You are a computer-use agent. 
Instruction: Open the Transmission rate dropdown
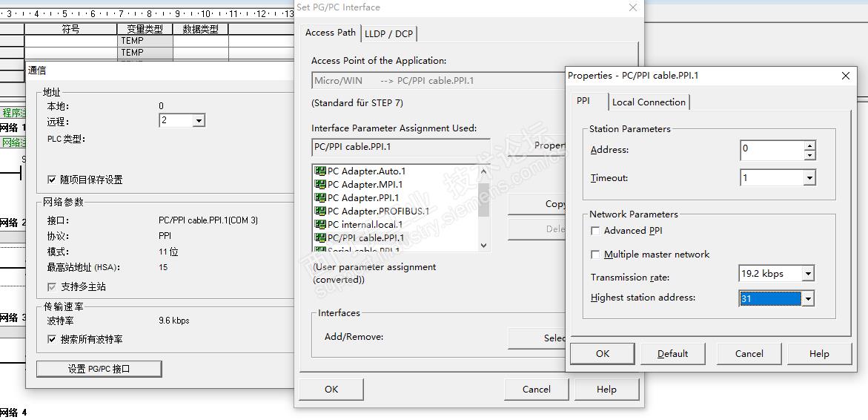click(808, 273)
